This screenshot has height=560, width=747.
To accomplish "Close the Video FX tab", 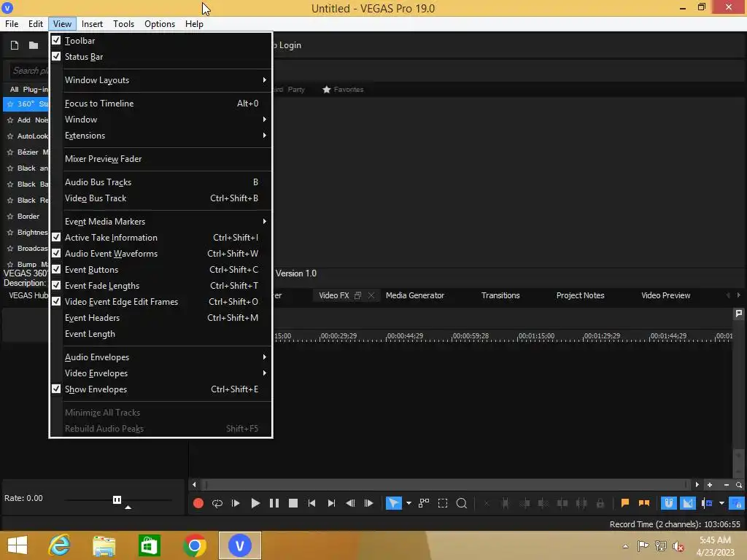I will pos(371,296).
